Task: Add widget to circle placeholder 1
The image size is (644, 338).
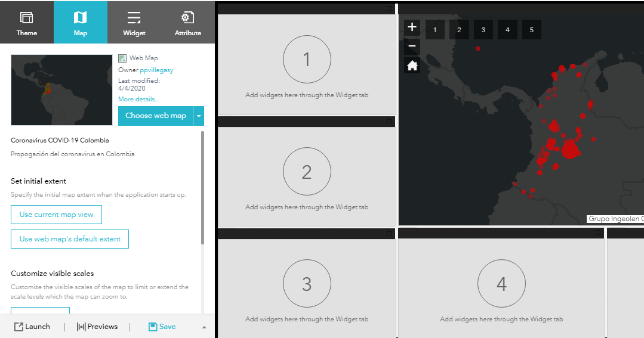Action: [x=307, y=60]
